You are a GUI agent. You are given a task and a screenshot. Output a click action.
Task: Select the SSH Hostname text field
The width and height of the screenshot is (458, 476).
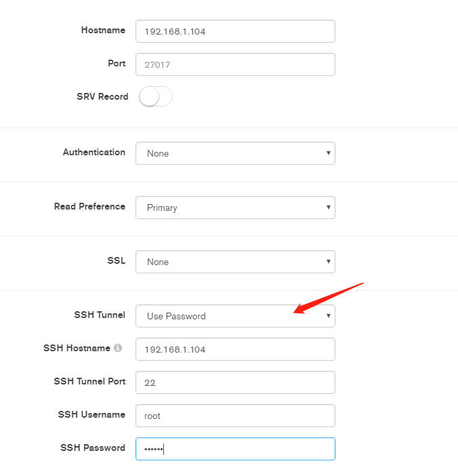[235, 349]
